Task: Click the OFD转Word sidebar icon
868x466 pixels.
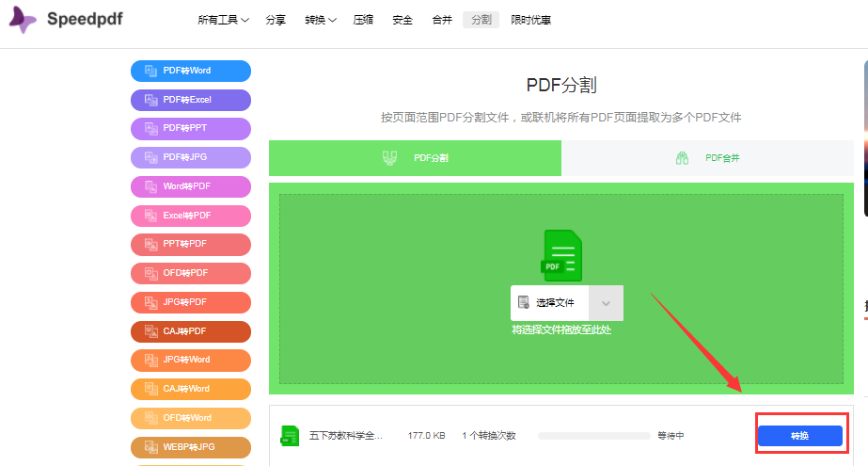Action: pyautogui.click(x=150, y=418)
